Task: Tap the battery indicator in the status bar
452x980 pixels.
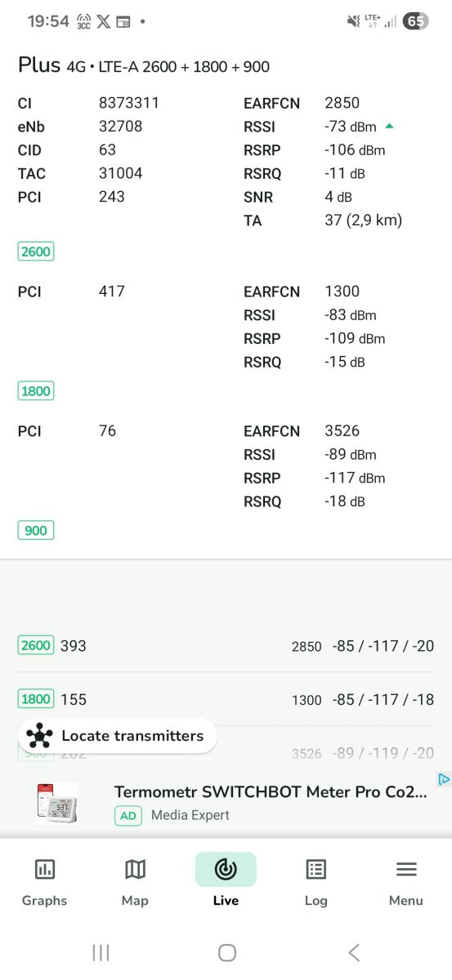Action: click(416, 21)
